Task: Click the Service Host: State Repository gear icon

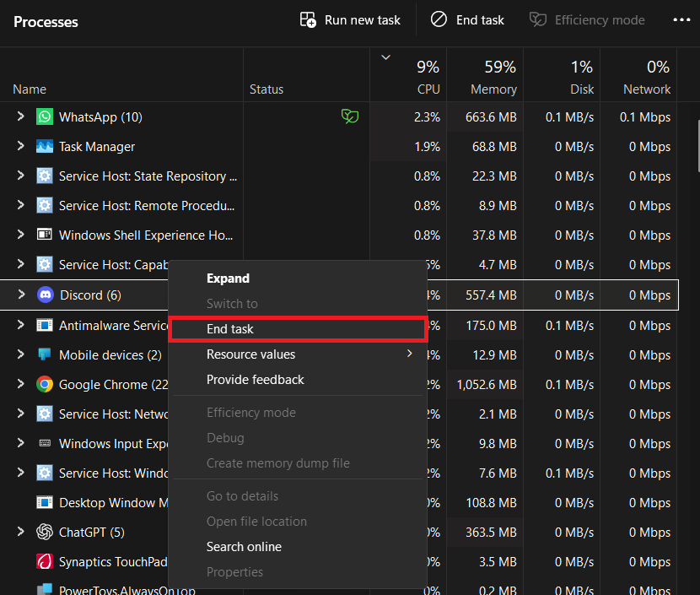Action: coord(45,176)
